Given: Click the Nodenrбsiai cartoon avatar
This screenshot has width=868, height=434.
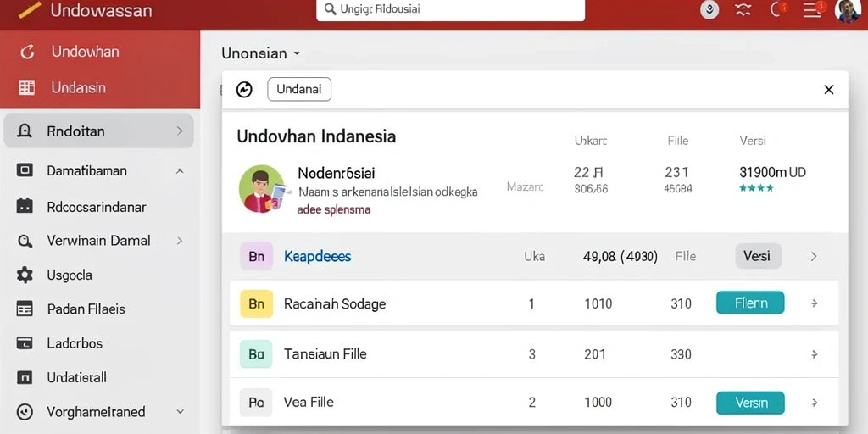Looking at the screenshot, I should pos(262,189).
